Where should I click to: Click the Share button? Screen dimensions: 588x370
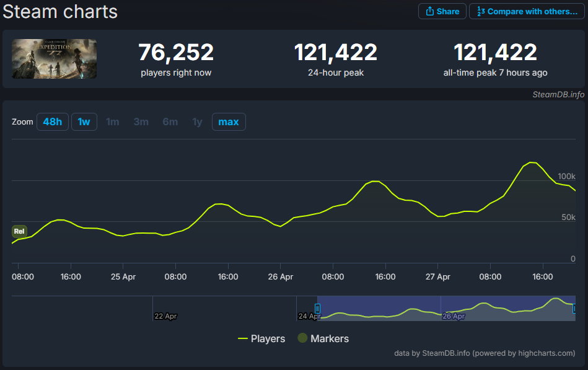coord(442,11)
